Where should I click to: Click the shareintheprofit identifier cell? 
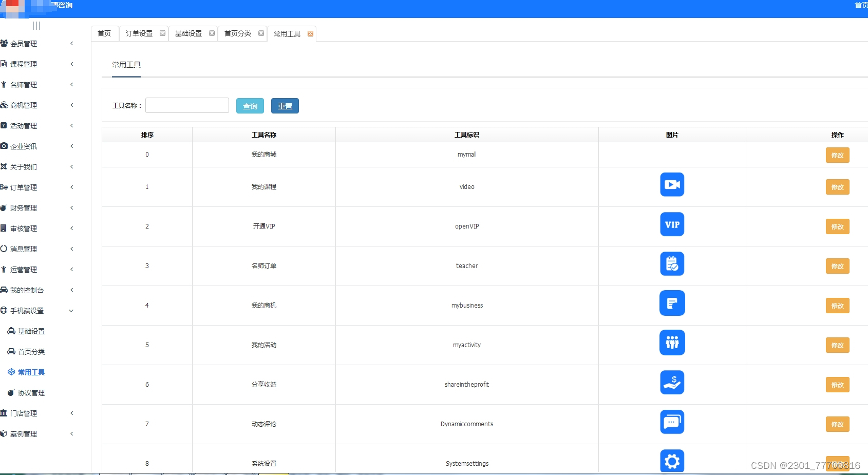[x=467, y=385]
